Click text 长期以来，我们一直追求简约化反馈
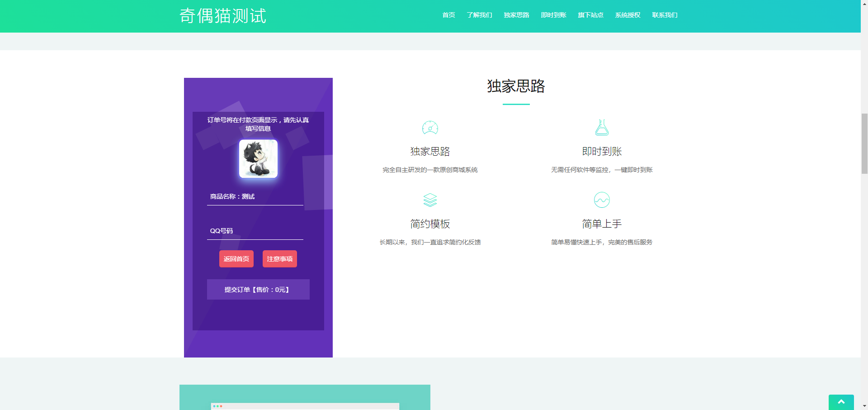Screen dimensions: 868x410 [430, 242]
